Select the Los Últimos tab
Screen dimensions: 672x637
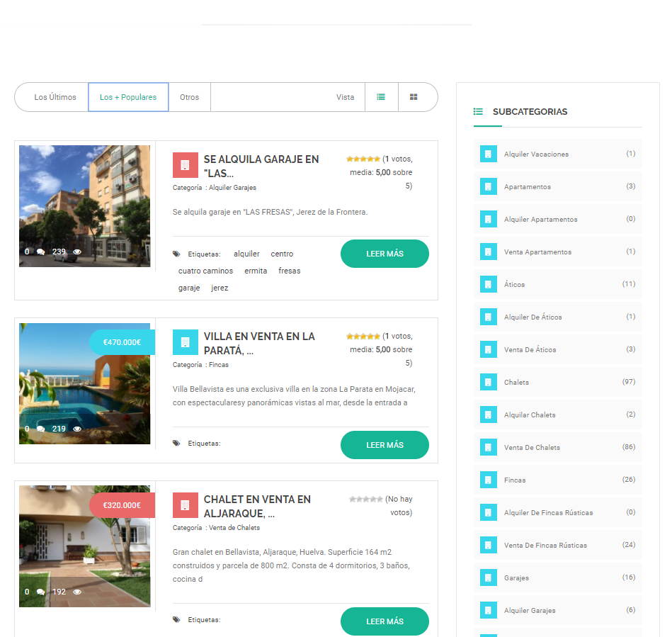coord(55,97)
